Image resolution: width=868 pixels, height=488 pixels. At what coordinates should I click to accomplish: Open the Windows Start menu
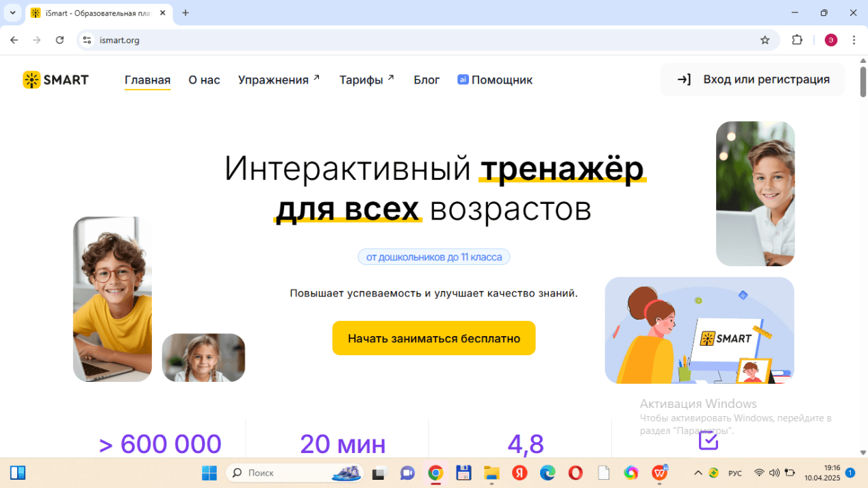[x=209, y=473]
